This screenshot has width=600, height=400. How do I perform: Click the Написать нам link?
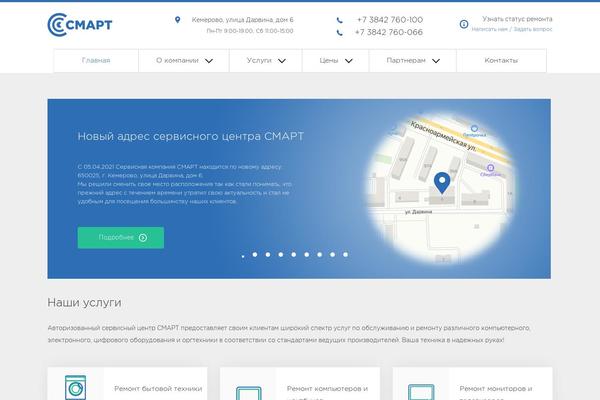[x=489, y=29]
